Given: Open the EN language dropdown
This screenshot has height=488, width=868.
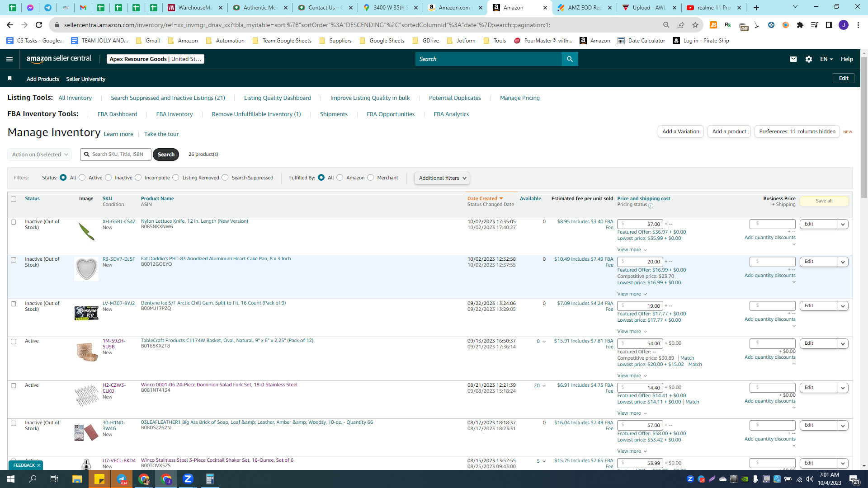Looking at the screenshot, I should click(x=826, y=59).
